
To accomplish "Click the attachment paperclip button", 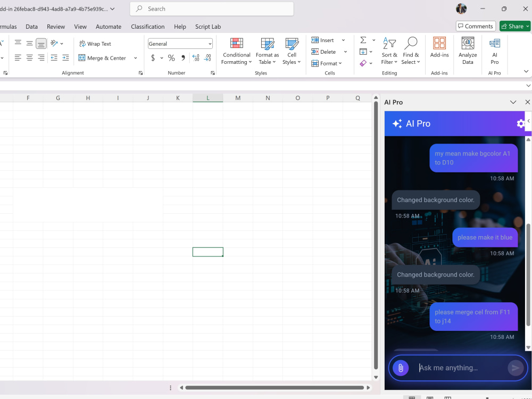I will pyautogui.click(x=401, y=368).
